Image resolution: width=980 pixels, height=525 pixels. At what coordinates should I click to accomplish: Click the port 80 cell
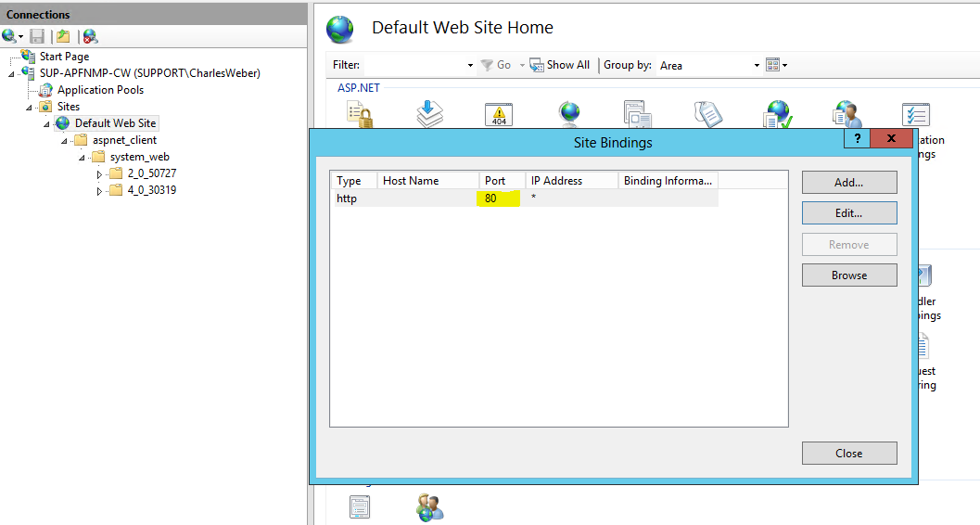coord(498,198)
